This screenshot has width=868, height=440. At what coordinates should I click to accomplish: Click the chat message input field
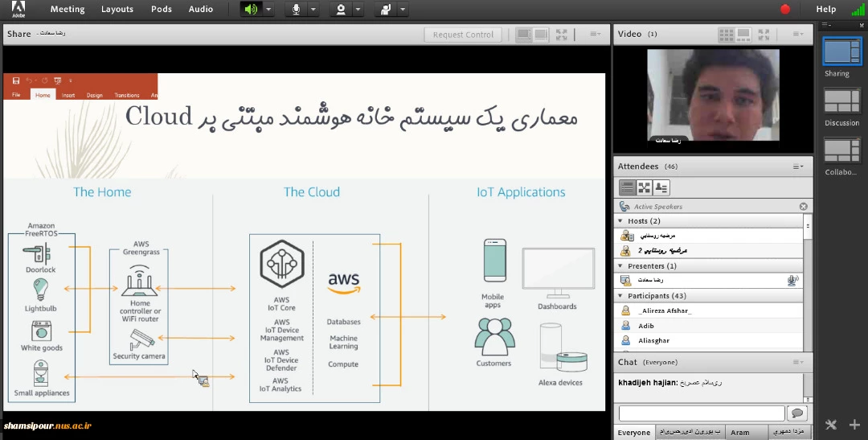pos(702,413)
